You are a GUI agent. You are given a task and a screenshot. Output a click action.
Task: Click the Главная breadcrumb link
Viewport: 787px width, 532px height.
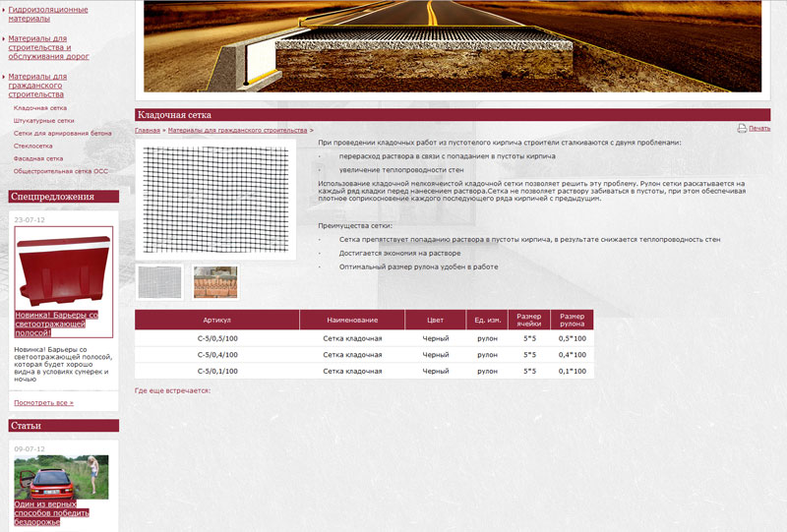(147, 130)
